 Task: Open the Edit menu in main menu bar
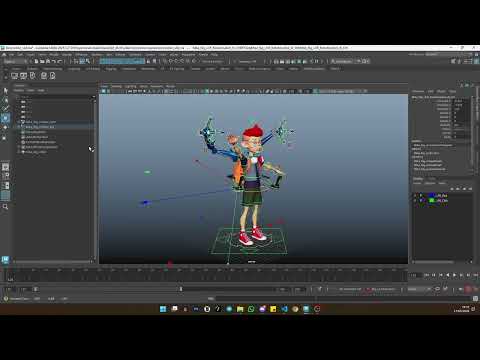point(20,54)
